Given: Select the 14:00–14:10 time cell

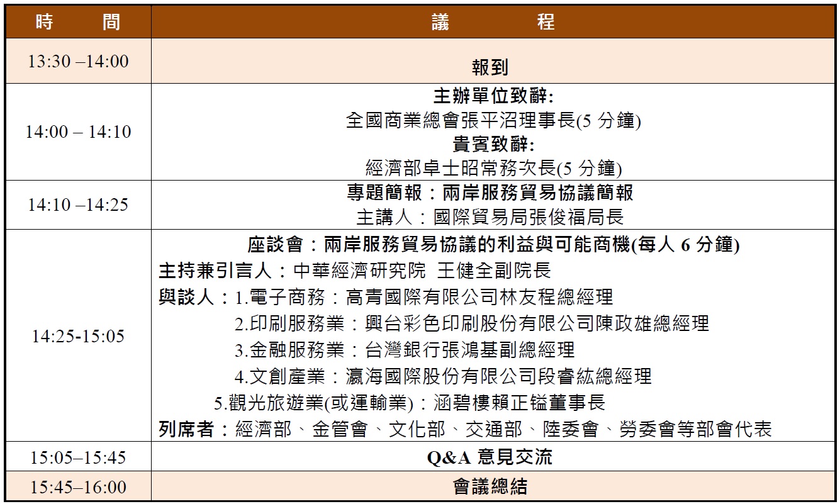Looking at the screenshot, I should click(78, 132).
